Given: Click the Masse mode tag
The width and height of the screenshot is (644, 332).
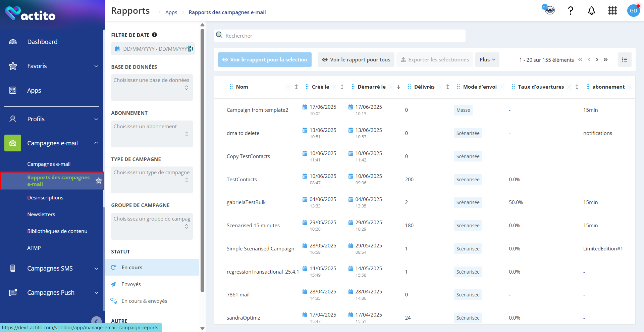Looking at the screenshot, I should [x=463, y=110].
